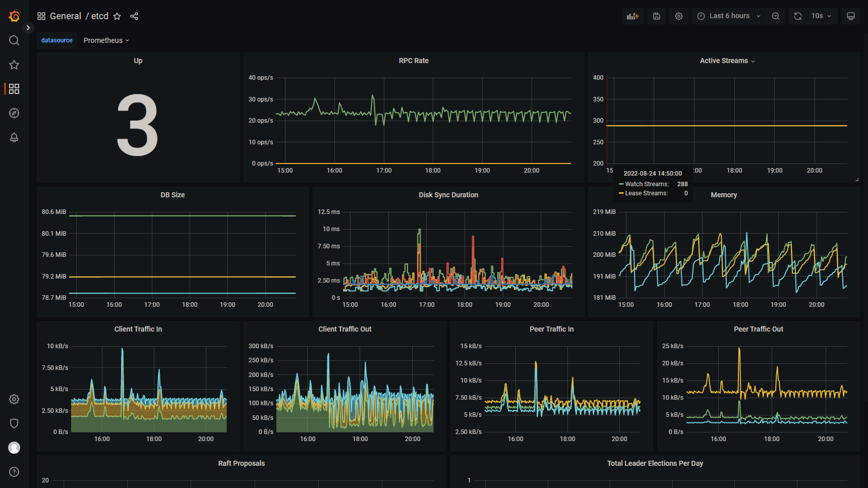
Task: Open starred dashboards in sidebar
Action: (14, 65)
